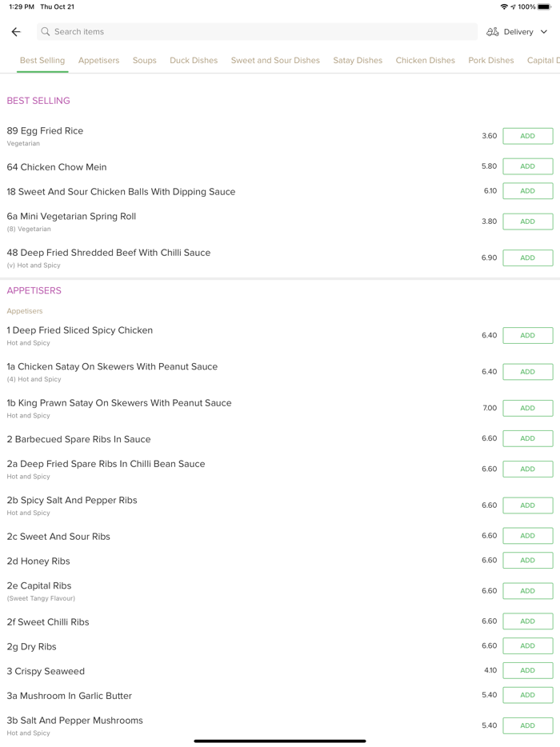560x747 pixels.
Task: Tap the Wi-Fi status icon
Action: (x=504, y=6)
